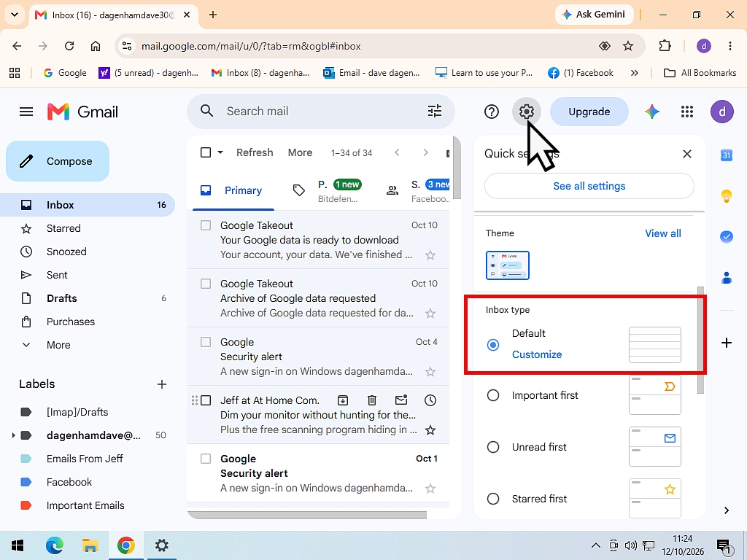The height and width of the screenshot is (560, 747).
Task: Star the Google Takeout ready to download email
Action: point(430,255)
